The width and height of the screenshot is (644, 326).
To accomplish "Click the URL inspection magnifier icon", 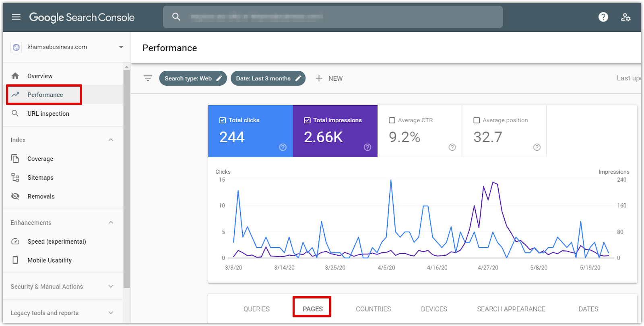I will pos(15,113).
